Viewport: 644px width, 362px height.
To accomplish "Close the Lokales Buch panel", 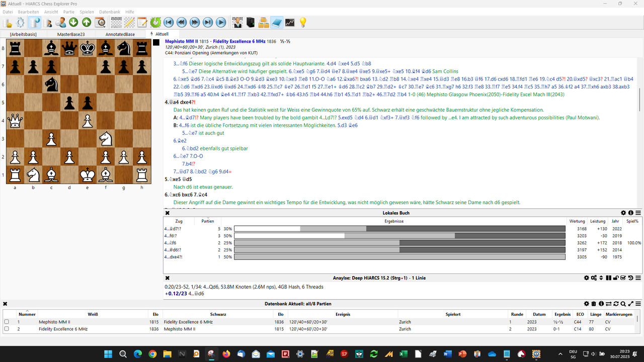I will [168, 213].
